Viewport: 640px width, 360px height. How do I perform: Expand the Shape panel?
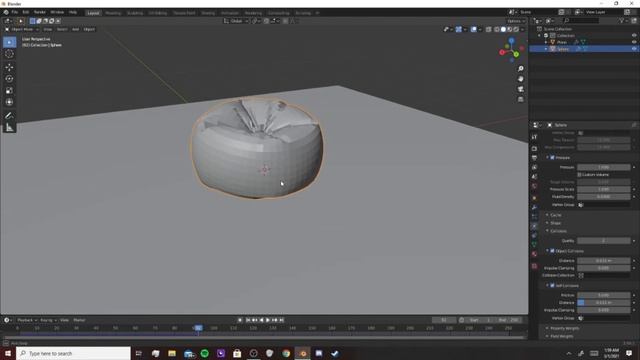pos(556,223)
